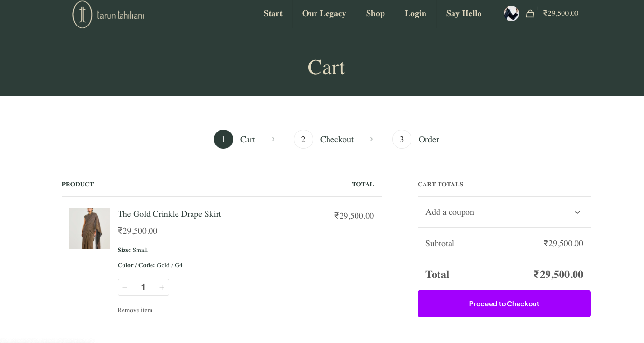Click the Remove item link
The height and width of the screenshot is (343, 644).
click(135, 310)
